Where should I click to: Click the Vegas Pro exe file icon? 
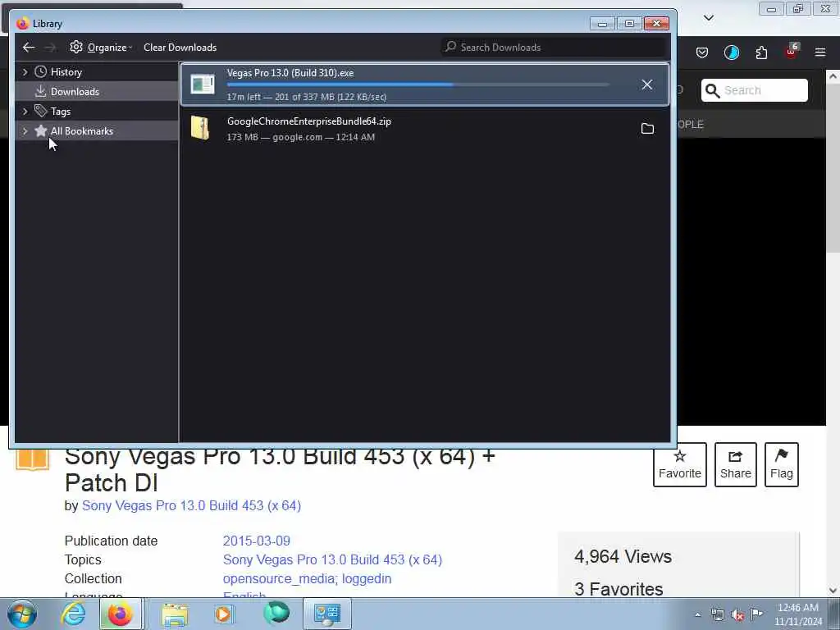pyautogui.click(x=203, y=84)
